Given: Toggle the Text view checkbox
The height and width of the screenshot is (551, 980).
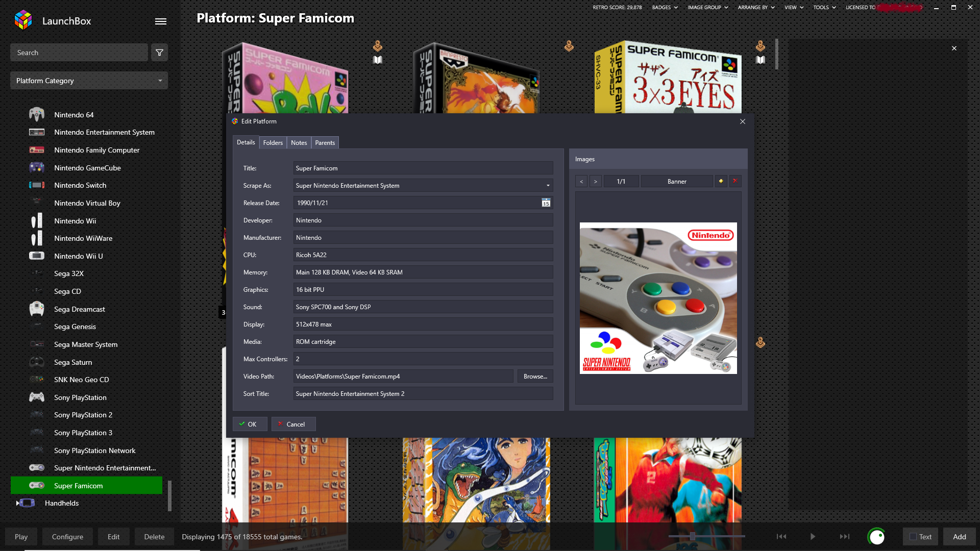Looking at the screenshot, I should pos(913,537).
